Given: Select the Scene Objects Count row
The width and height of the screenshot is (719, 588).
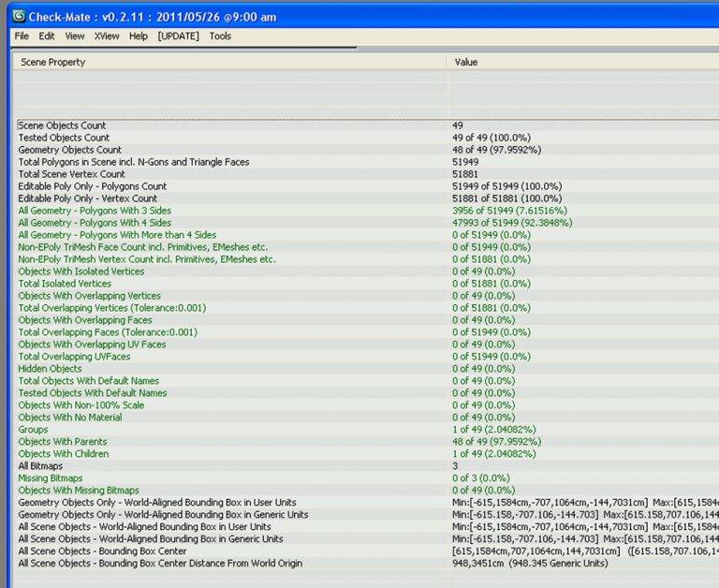Looking at the screenshot, I should coord(63,125).
